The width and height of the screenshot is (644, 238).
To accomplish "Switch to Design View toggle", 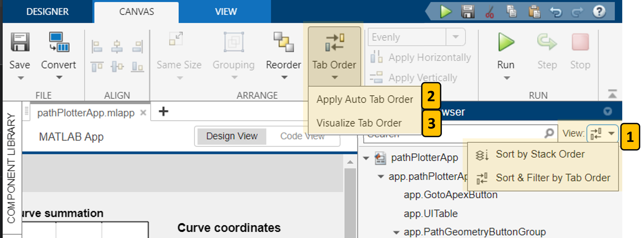I will 232,136.
